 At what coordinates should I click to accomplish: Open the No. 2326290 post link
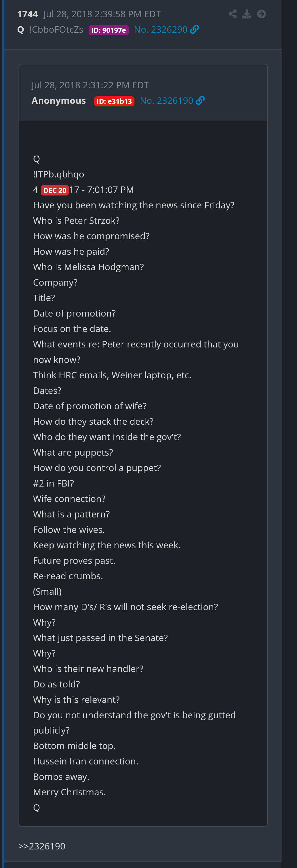tap(160, 30)
